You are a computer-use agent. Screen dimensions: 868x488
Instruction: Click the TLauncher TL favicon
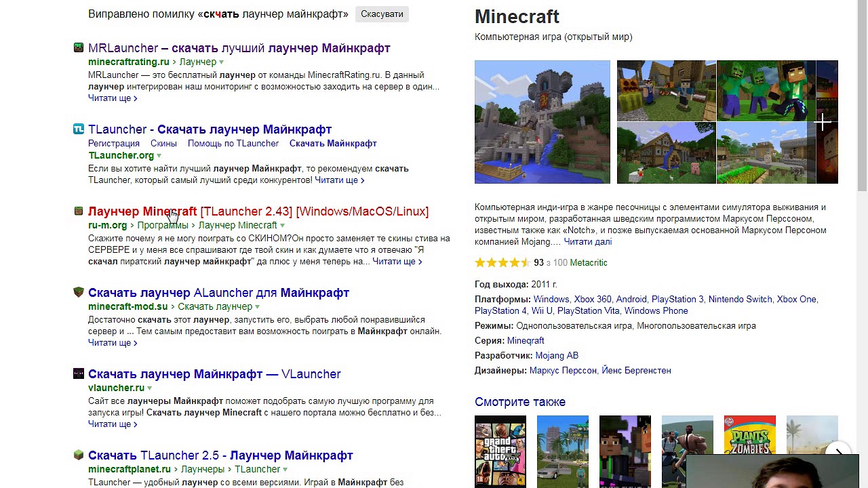tap(79, 129)
